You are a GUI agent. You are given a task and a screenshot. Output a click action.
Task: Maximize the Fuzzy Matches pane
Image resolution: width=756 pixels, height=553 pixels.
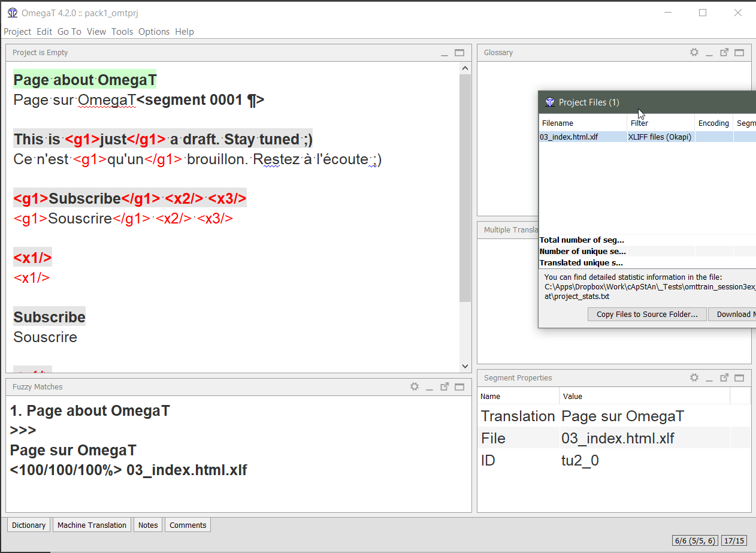[x=459, y=387]
